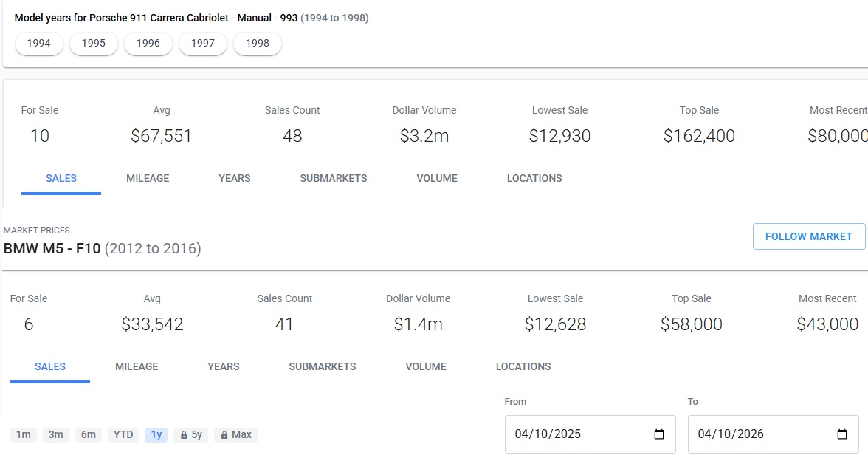The height and width of the screenshot is (461, 868).
Task: Set range to 1m
Action: coord(24,435)
